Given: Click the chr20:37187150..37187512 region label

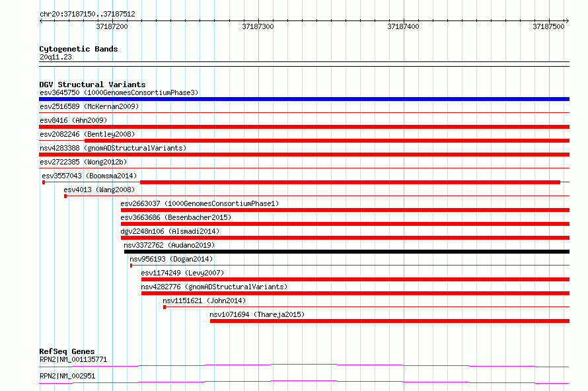Looking at the screenshot, I should click(x=87, y=15).
